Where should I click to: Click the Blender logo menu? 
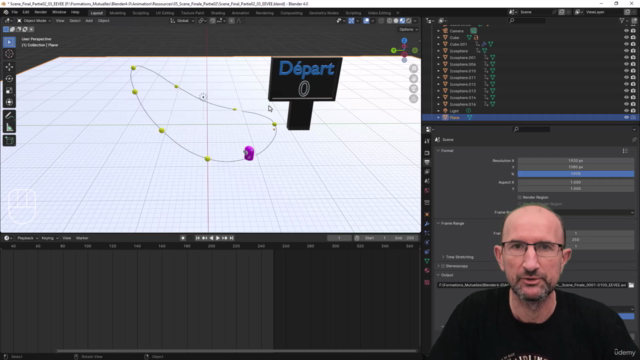[x=6, y=12]
